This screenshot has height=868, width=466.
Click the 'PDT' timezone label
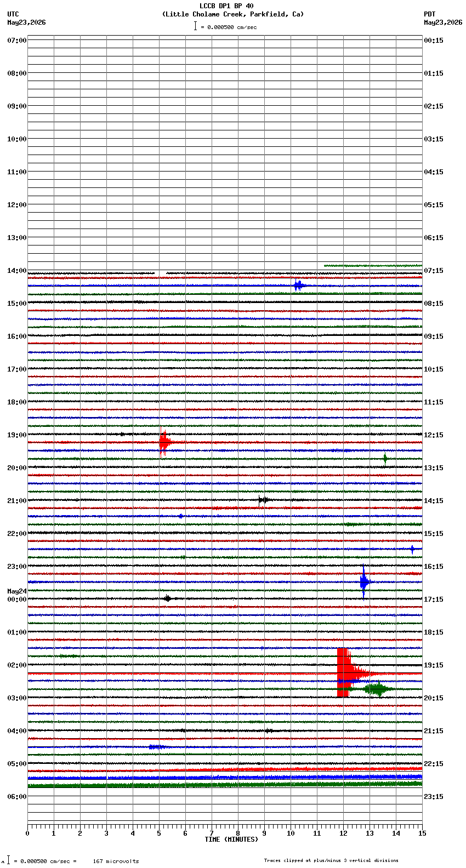pyautogui.click(x=430, y=14)
